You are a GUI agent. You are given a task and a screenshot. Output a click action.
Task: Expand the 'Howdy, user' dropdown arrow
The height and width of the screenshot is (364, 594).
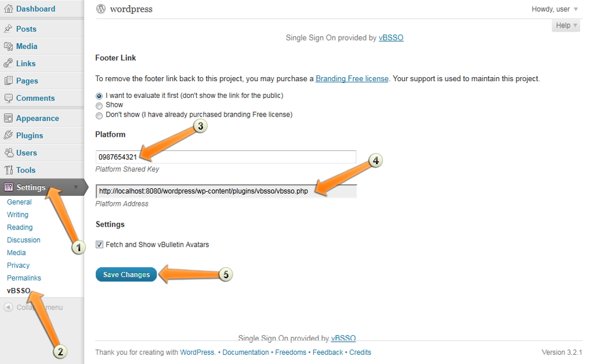point(576,9)
